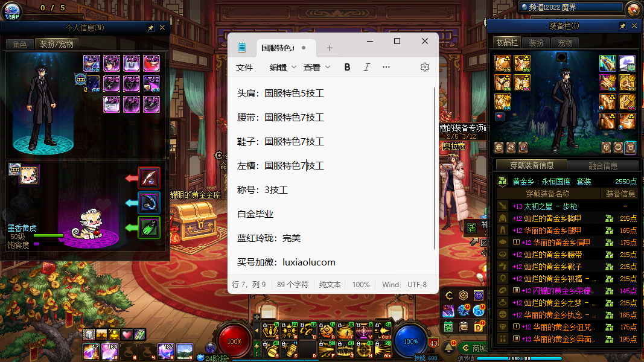
Task: Toggle italic formatting in Notepad
Action: (366, 67)
